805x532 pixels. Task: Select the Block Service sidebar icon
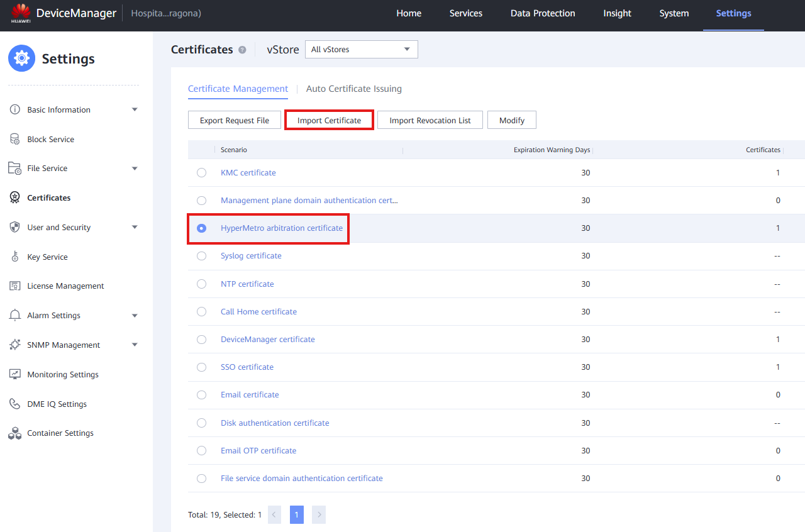14,139
